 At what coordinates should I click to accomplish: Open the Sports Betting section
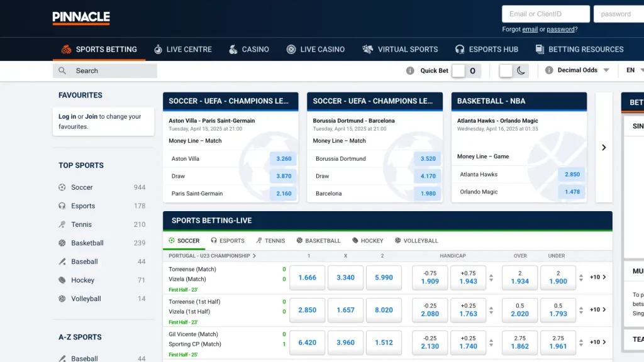(x=99, y=49)
